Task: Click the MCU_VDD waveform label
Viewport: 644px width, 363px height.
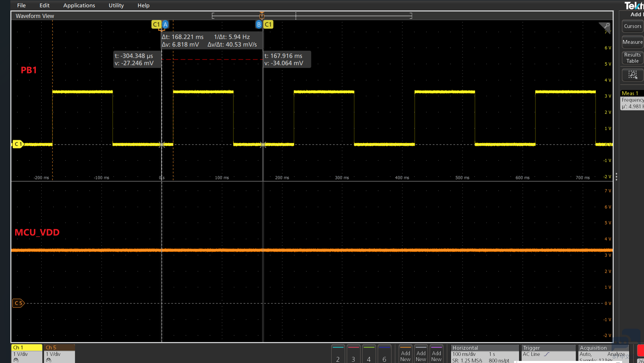Action: (x=37, y=233)
